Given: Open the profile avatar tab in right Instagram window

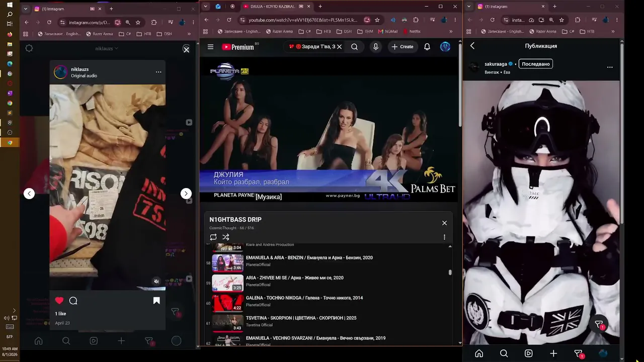Looking at the screenshot, I should tap(603, 353).
